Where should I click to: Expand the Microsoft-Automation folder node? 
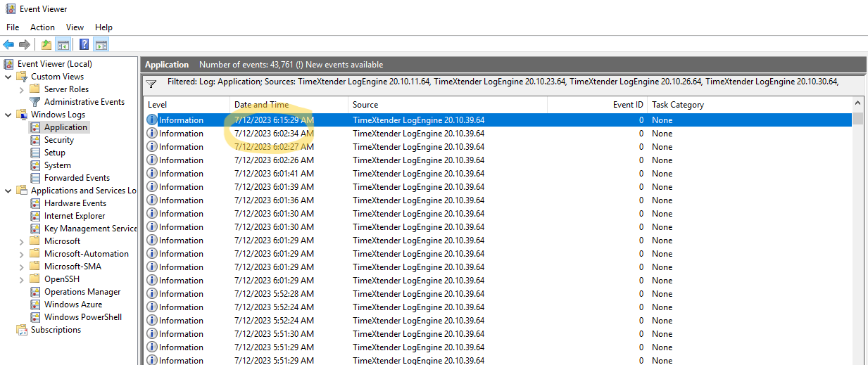point(22,254)
